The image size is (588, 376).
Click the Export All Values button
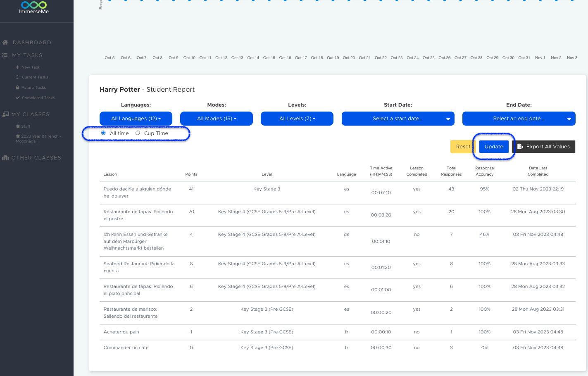click(x=544, y=147)
